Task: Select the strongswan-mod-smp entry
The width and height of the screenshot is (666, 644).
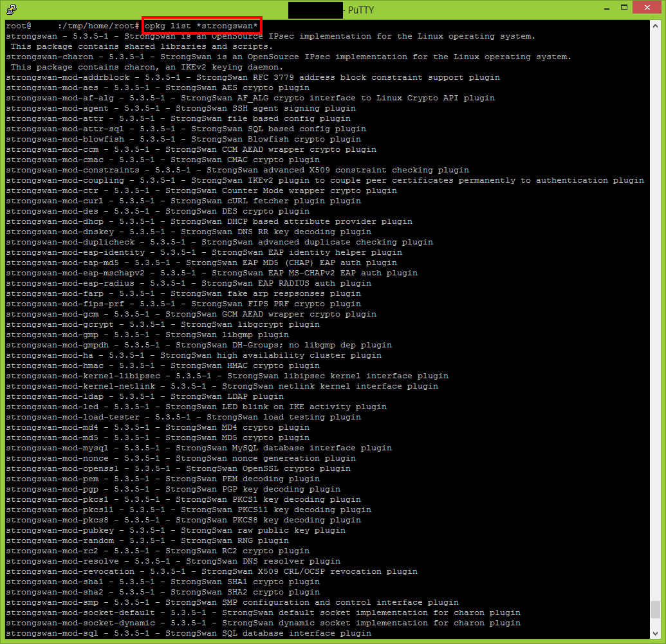Action: [x=232, y=602]
